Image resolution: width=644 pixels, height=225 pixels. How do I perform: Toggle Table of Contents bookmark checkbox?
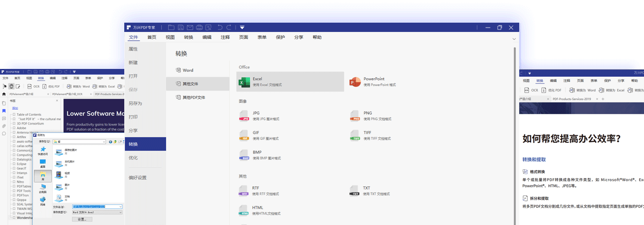coord(14,114)
